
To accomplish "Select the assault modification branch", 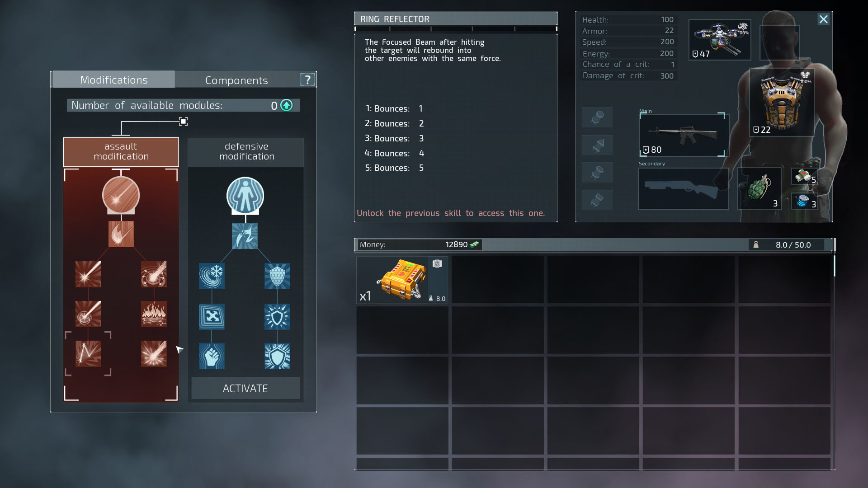I will click(121, 152).
